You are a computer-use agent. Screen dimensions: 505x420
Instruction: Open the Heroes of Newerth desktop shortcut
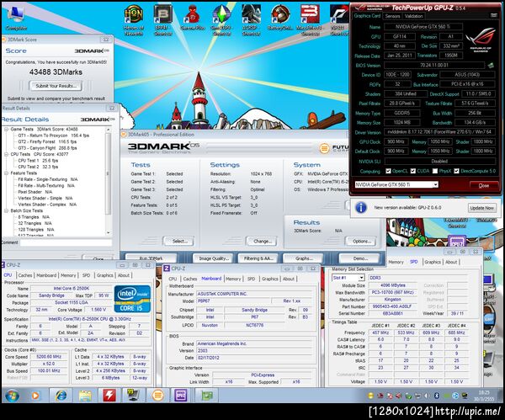[134, 20]
